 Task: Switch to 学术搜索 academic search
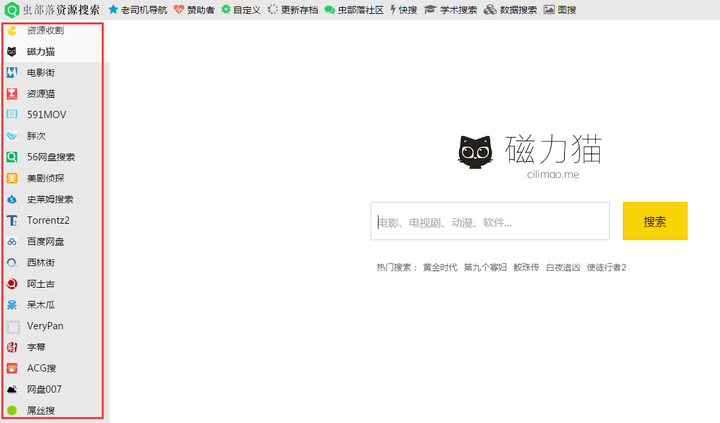451,10
